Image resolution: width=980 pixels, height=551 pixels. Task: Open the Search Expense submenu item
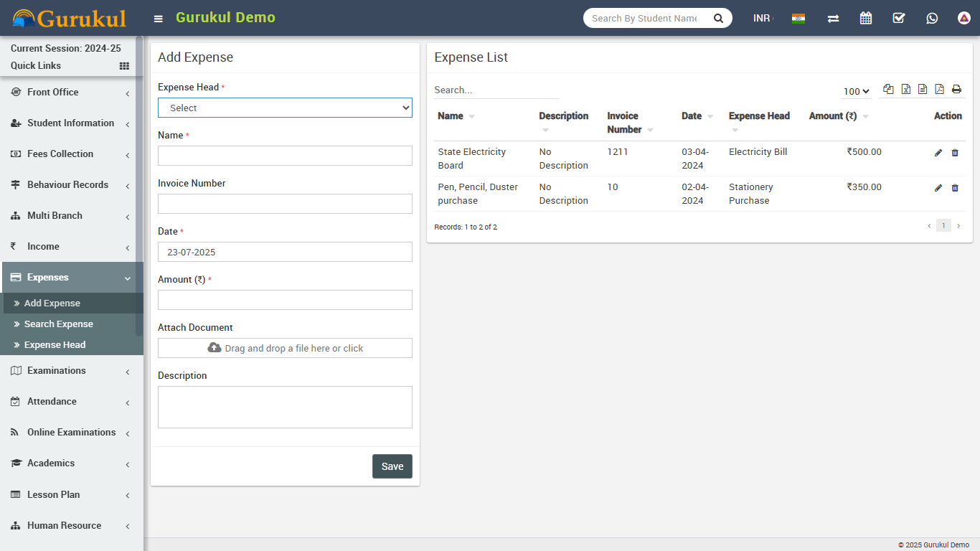click(x=59, y=324)
